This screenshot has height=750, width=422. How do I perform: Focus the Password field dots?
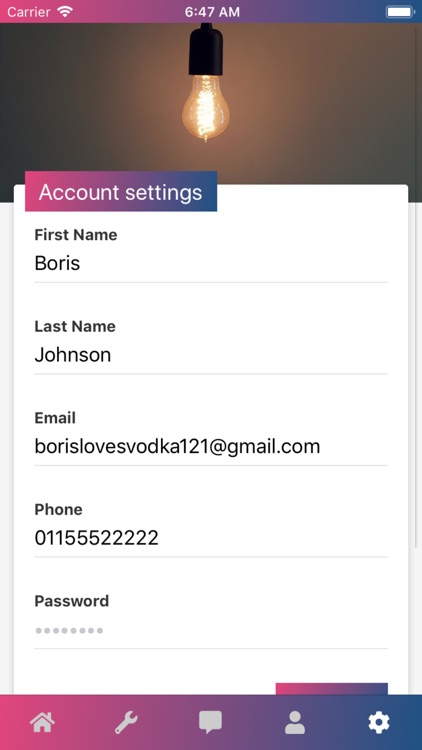coord(211,630)
